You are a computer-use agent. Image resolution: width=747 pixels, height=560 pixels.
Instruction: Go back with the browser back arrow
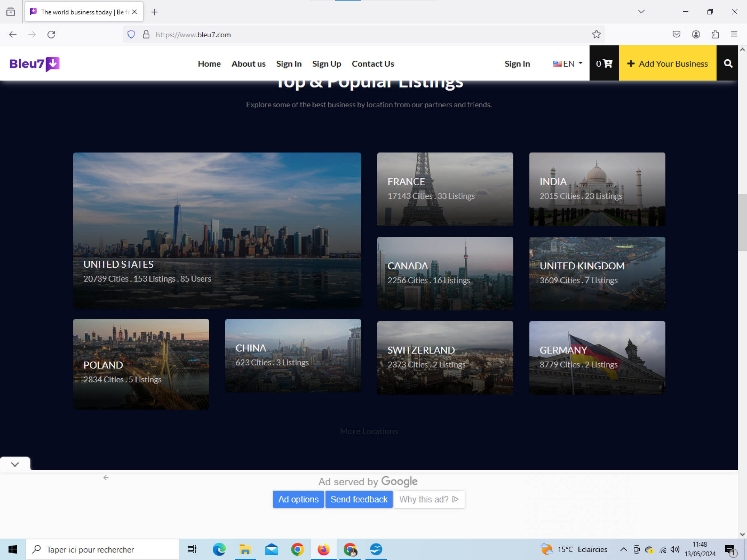[13, 35]
